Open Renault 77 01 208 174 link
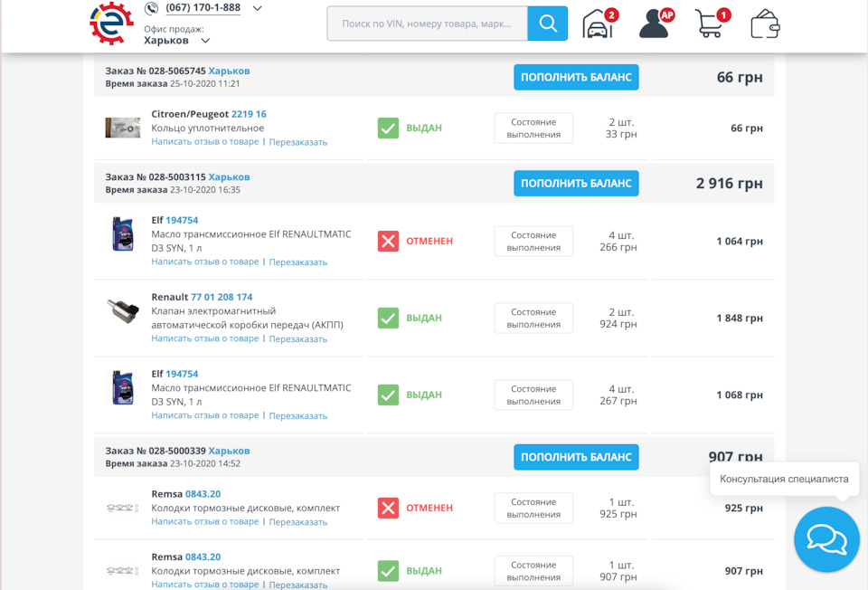This screenshot has width=868, height=590. tap(222, 298)
